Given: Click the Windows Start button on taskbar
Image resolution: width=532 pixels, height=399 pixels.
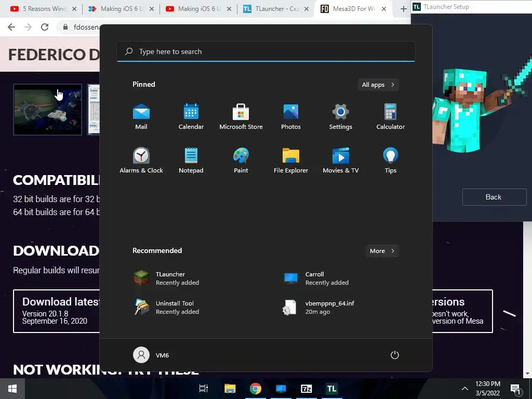Looking at the screenshot, I should tap(12, 389).
